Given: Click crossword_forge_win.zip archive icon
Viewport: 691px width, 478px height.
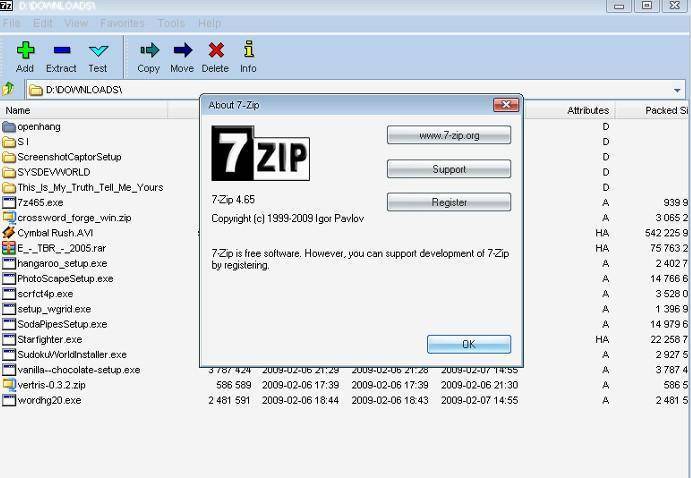Looking at the screenshot, I should point(9,218).
